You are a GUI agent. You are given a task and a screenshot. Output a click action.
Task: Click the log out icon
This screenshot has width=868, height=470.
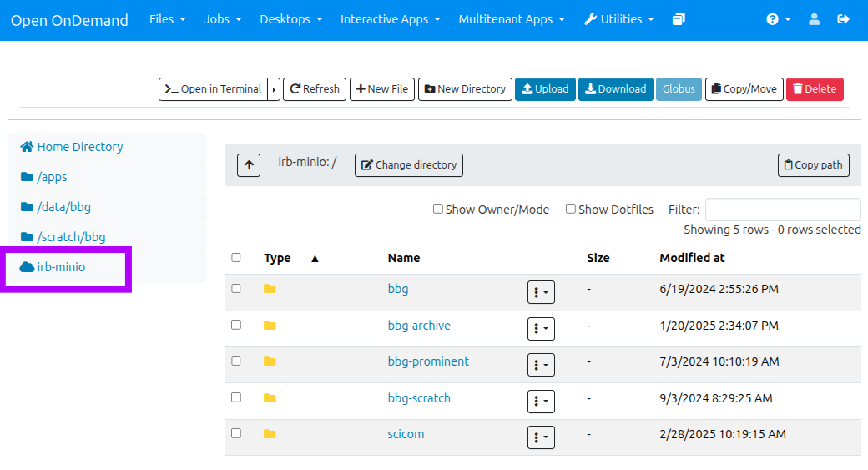point(843,19)
